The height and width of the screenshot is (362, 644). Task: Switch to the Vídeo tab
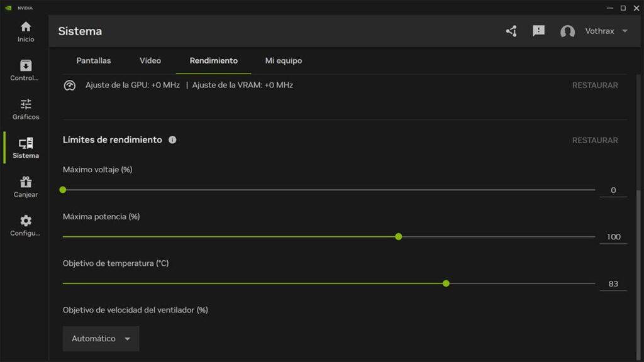[x=150, y=61]
